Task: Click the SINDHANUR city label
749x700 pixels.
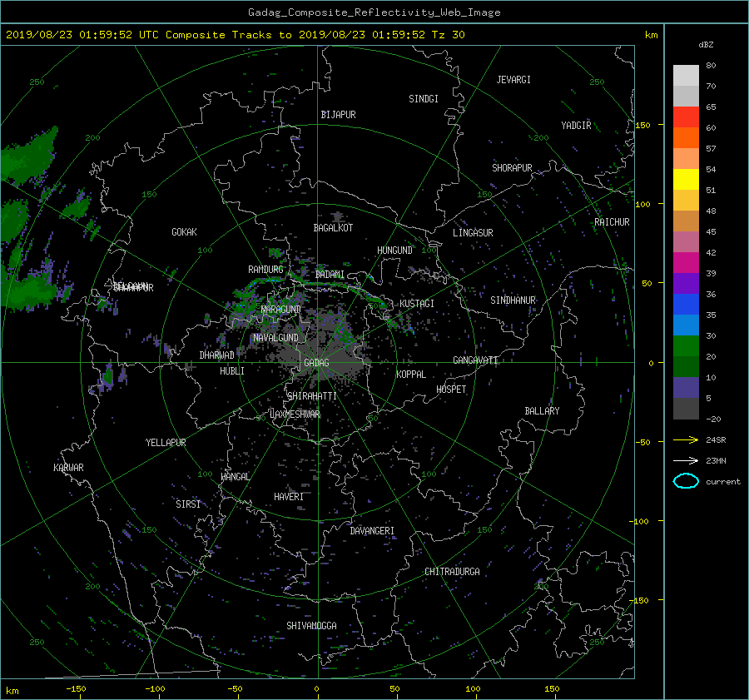Action: click(x=513, y=300)
